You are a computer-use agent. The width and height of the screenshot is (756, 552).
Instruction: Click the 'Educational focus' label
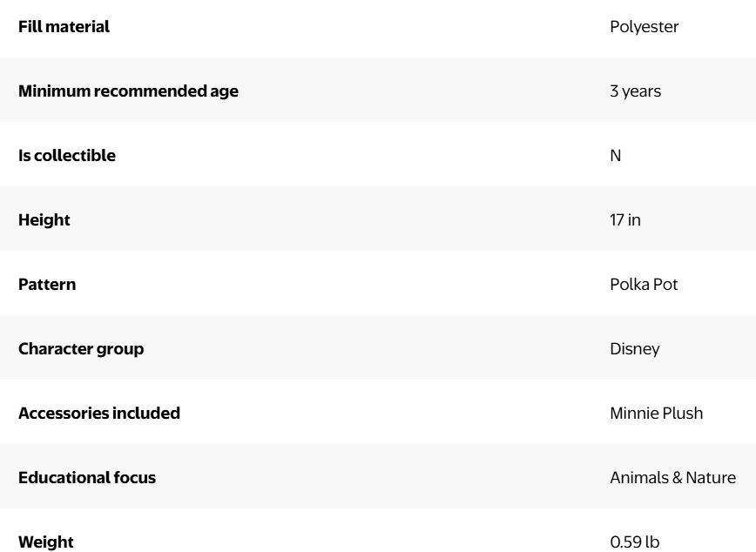87,478
